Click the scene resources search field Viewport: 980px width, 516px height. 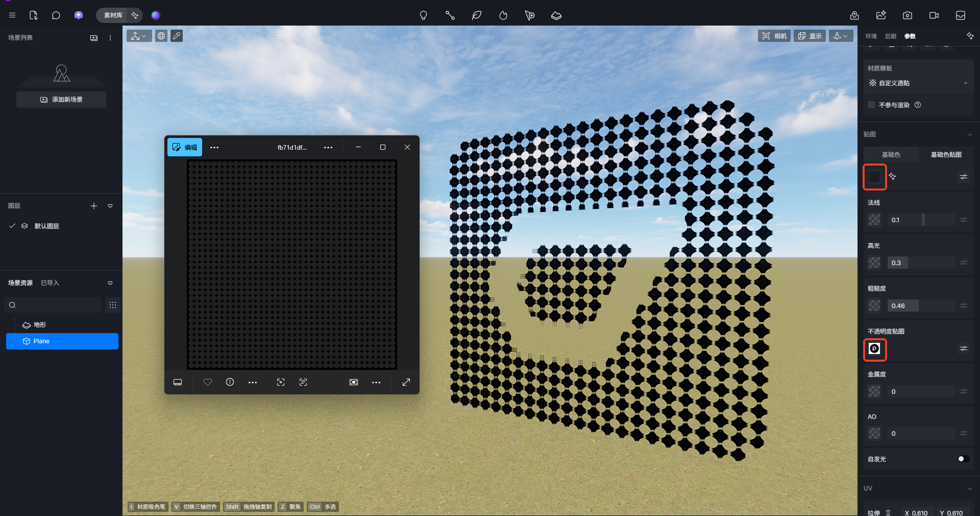pyautogui.click(x=53, y=305)
